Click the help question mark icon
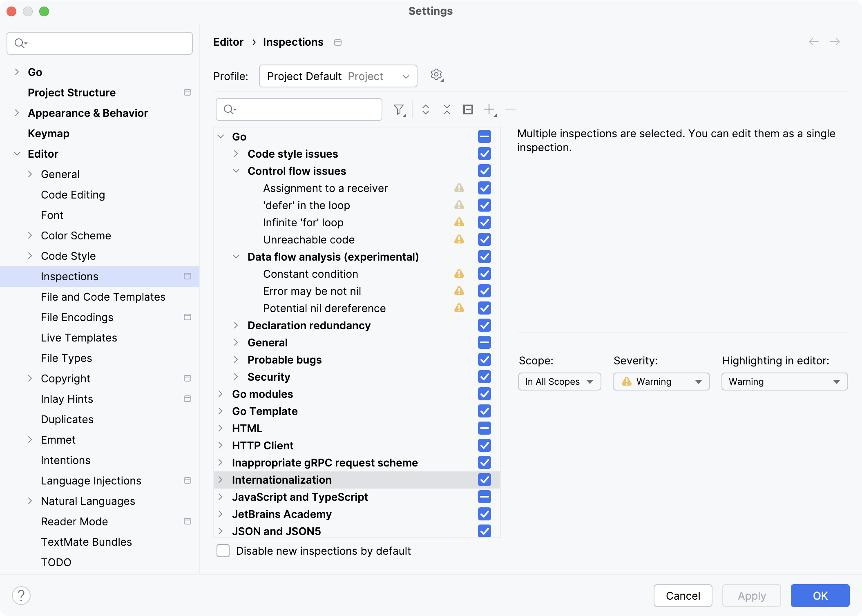 [x=21, y=596]
